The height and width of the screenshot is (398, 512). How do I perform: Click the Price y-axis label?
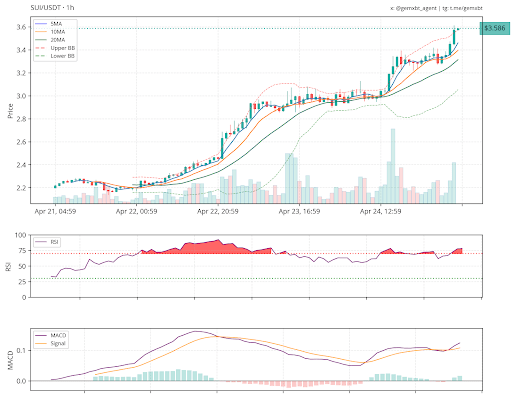coord(10,111)
